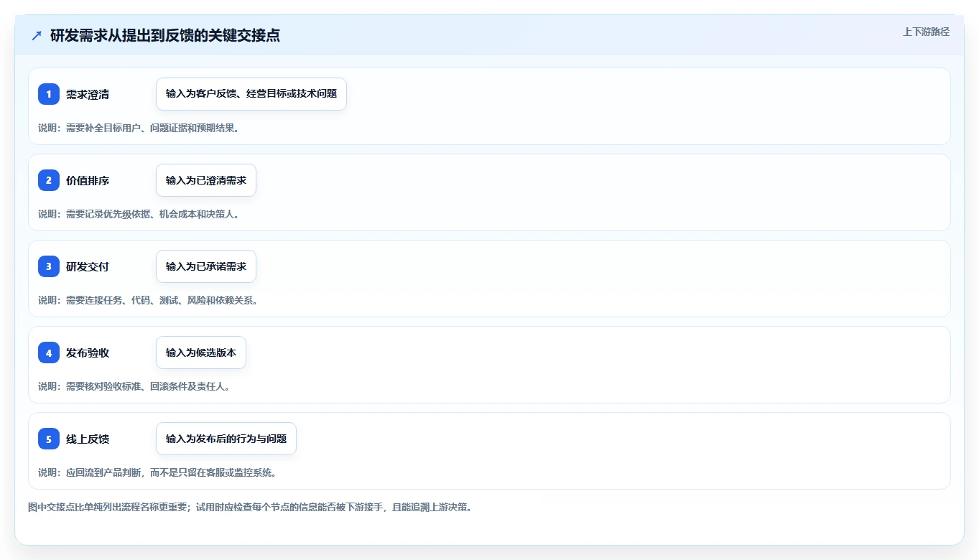Screen dimensions: 979x560
Task: Click the note 需要记录优先级依据、机会成本和决策人
Action: [x=152, y=214]
